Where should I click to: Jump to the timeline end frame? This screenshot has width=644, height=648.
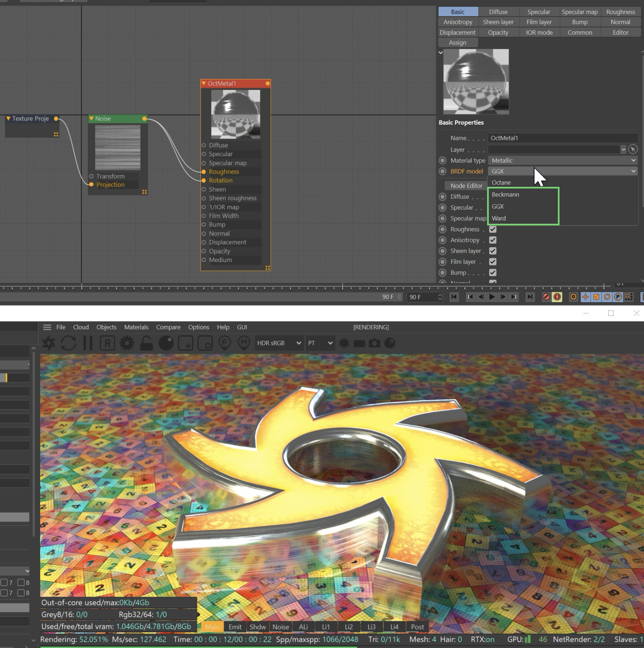tap(530, 297)
